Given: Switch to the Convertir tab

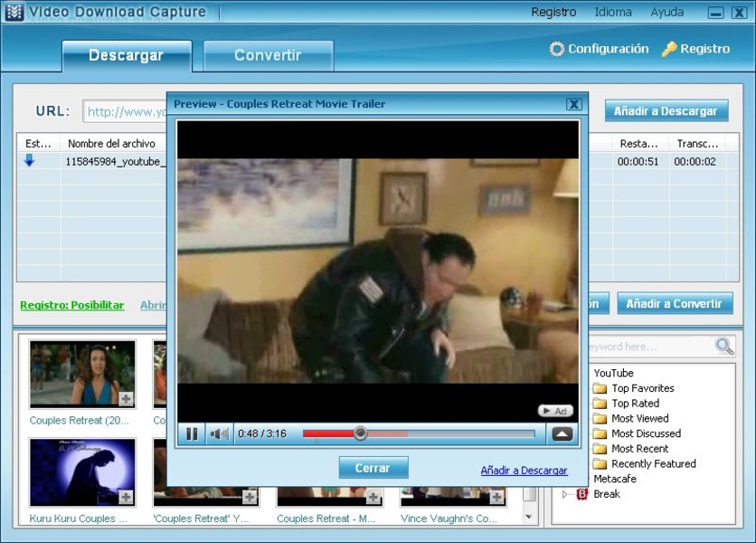Looking at the screenshot, I should (268, 55).
